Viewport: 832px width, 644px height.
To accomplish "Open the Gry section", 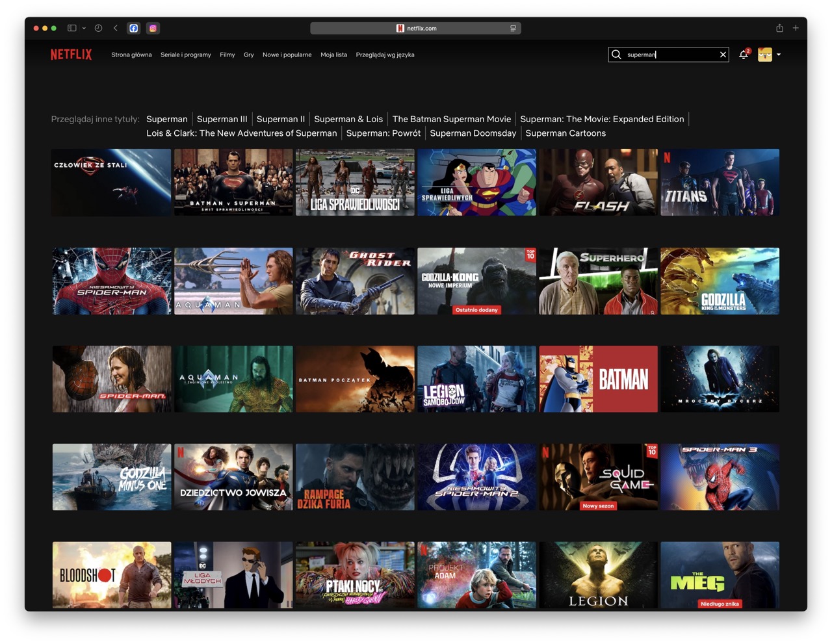I will pos(249,55).
